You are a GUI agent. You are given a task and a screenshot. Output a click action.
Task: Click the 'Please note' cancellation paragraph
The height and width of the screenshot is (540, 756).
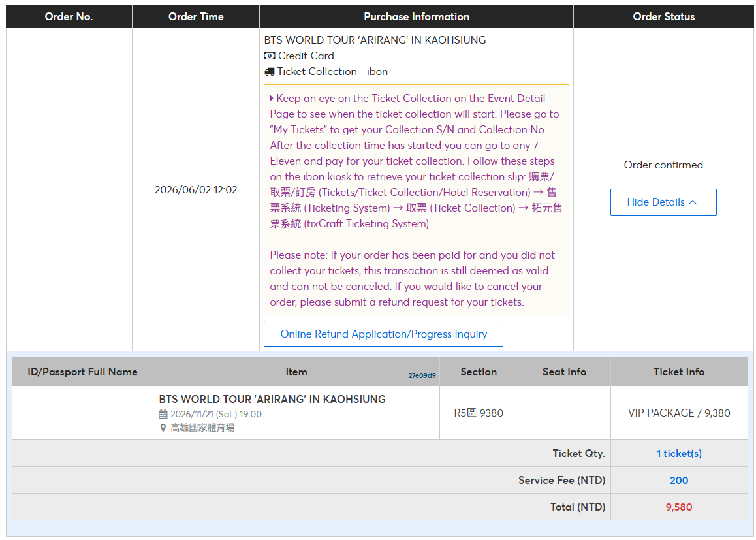412,279
